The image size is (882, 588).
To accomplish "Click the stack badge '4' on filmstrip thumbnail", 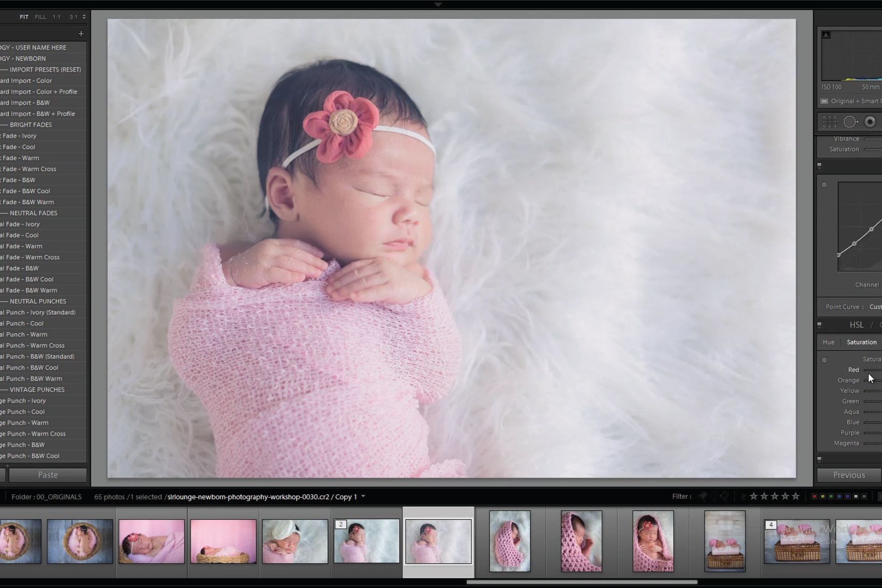I will [x=771, y=524].
